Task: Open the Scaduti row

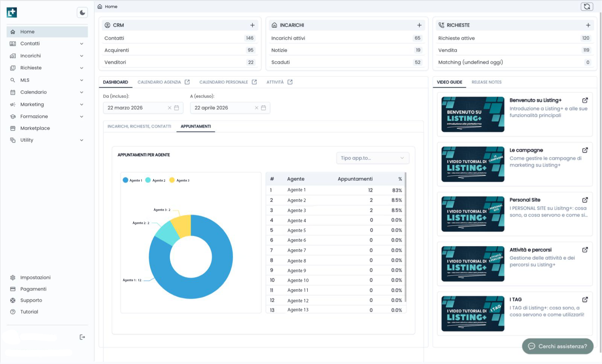Action: (x=347, y=62)
